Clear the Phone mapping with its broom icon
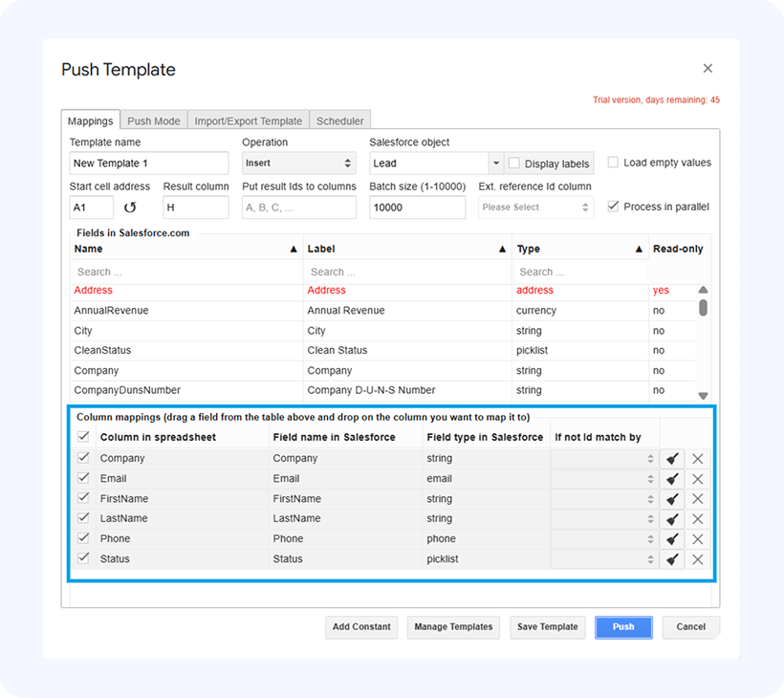784x698 pixels. [x=672, y=539]
